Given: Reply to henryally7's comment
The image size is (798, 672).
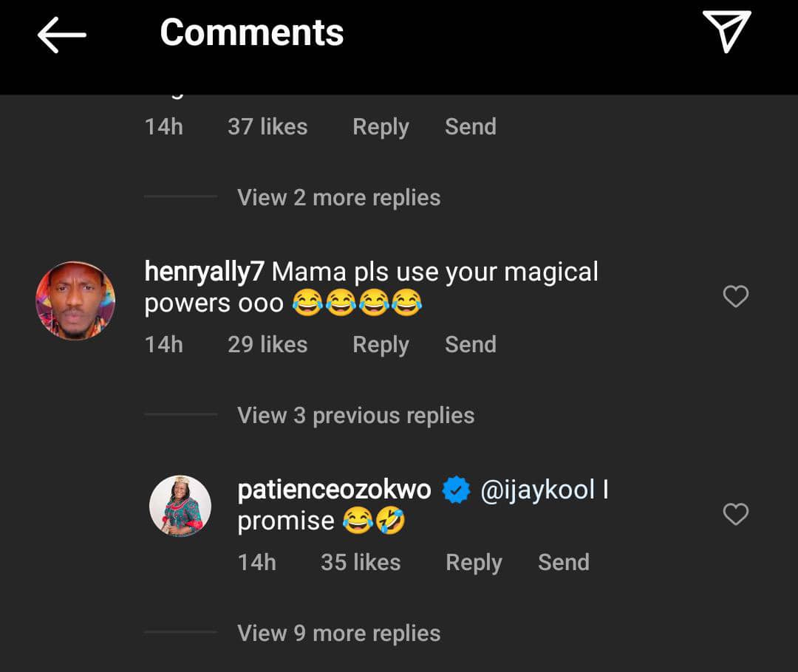Looking at the screenshot, I should (381, 345).
